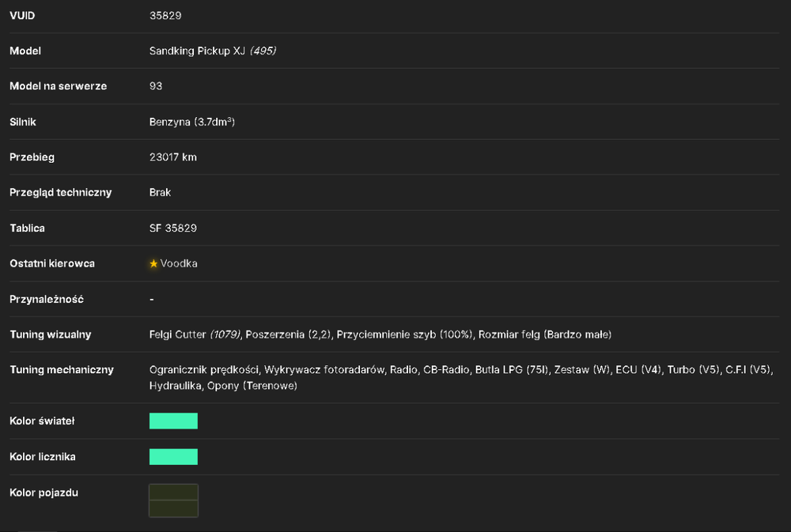Click the VUID row label
The height and width of the screenshot is (532, 791).
tap(22, 16)
